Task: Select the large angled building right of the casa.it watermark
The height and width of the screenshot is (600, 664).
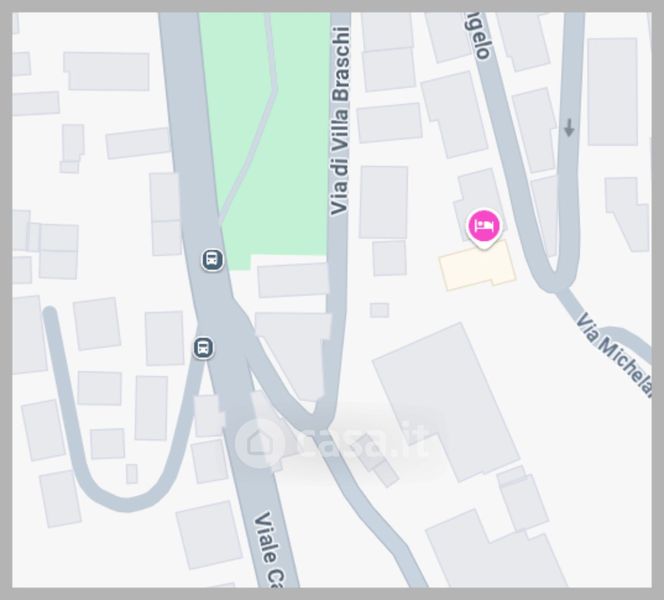Action: (x=446, y=403)
